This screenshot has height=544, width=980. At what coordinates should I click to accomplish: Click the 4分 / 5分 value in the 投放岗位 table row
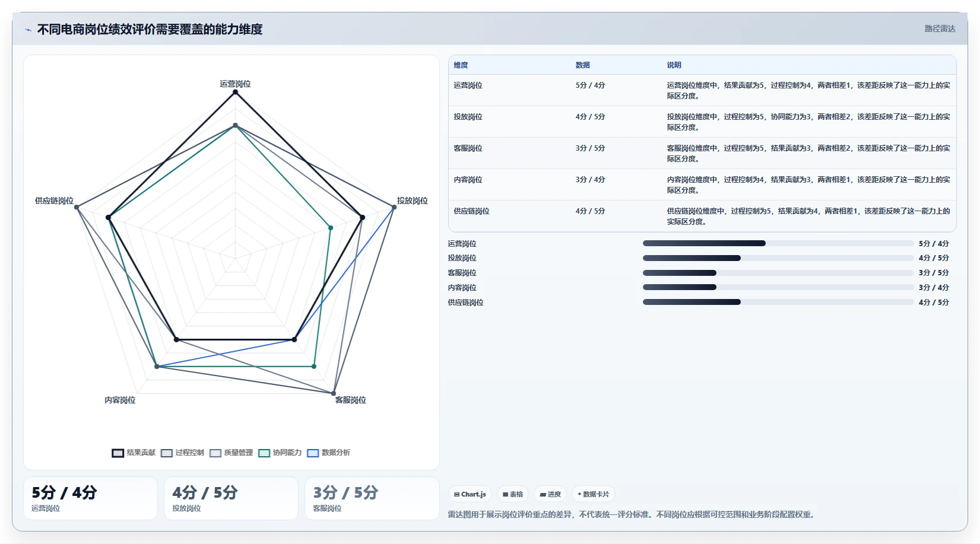click(x=590, y=117)
